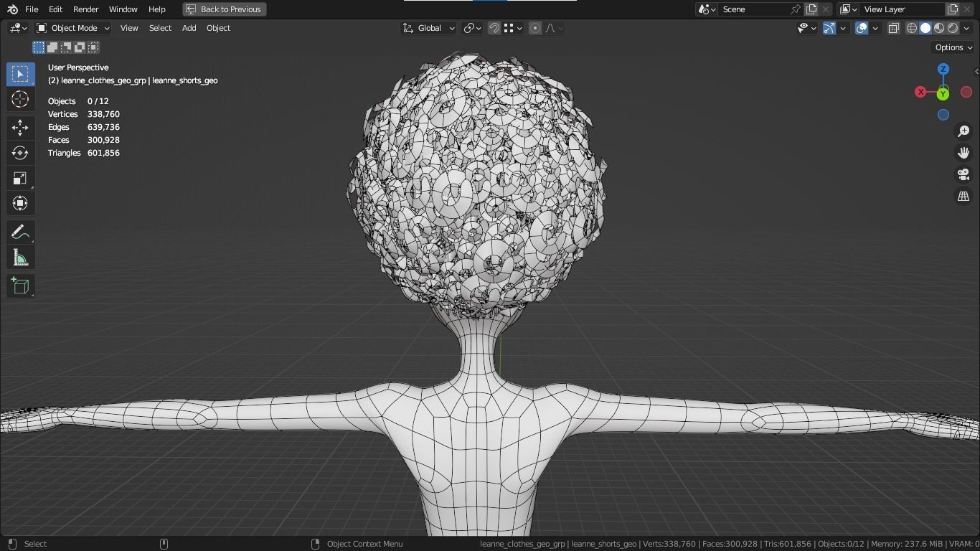Toggle snapping magnet icon
This screenshot has height=551, width=980.
[x=494, y=28]
